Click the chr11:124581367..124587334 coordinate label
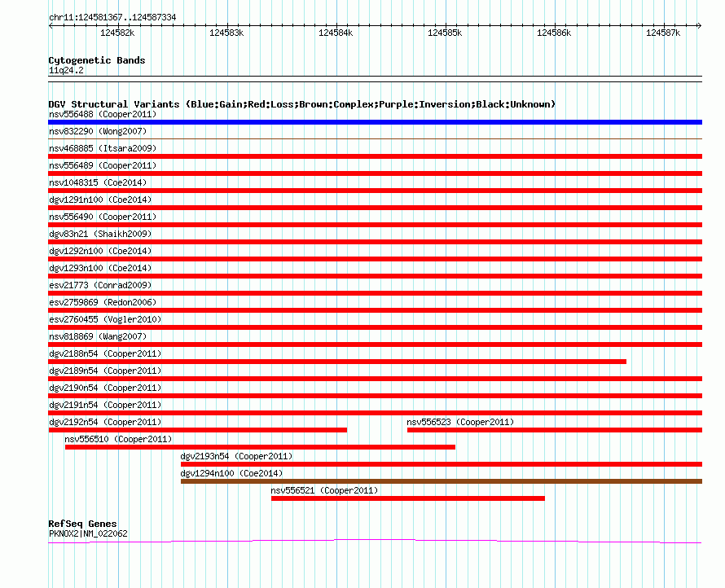This screenshot has width=725, height=588. pos(112,17)
